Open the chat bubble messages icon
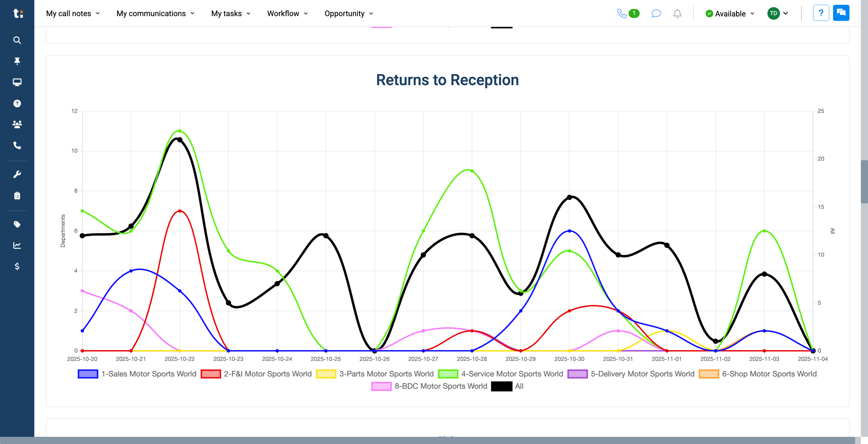Screen dimensions: 868x444 (x=656, y=13)
